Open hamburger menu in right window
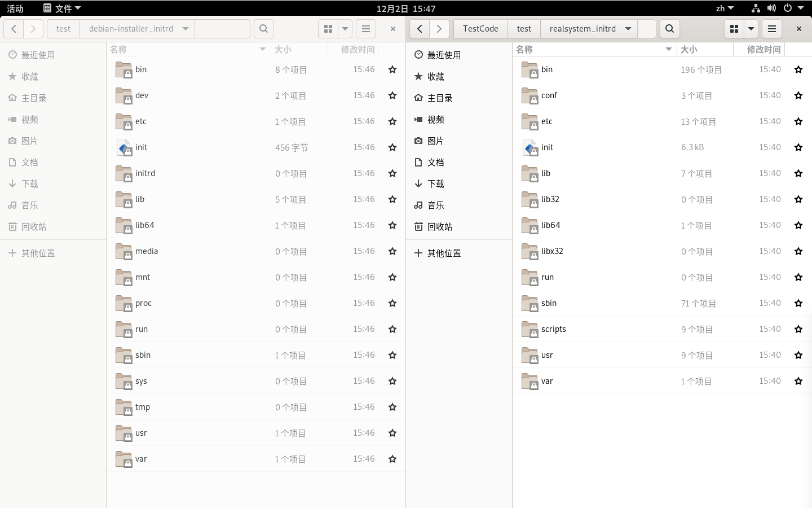 click(x=772, y=29)
